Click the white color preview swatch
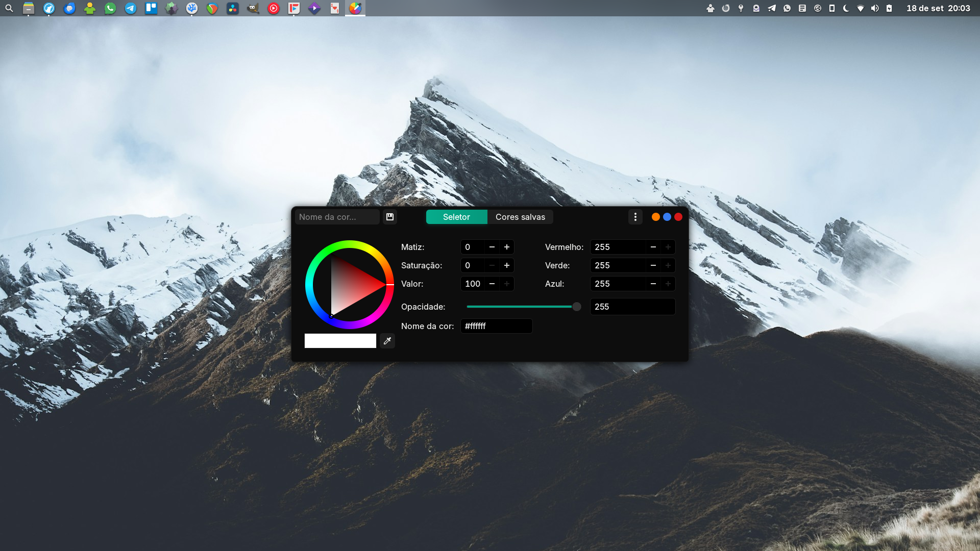The height and width of the screenshot is (551, 980). coord(340,341)
